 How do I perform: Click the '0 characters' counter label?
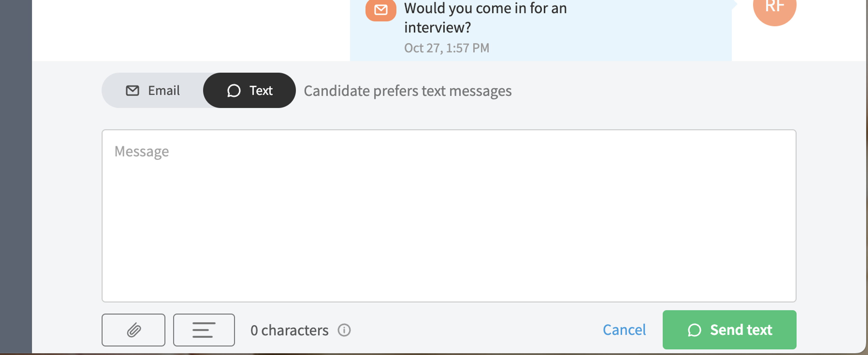point(289,330)
